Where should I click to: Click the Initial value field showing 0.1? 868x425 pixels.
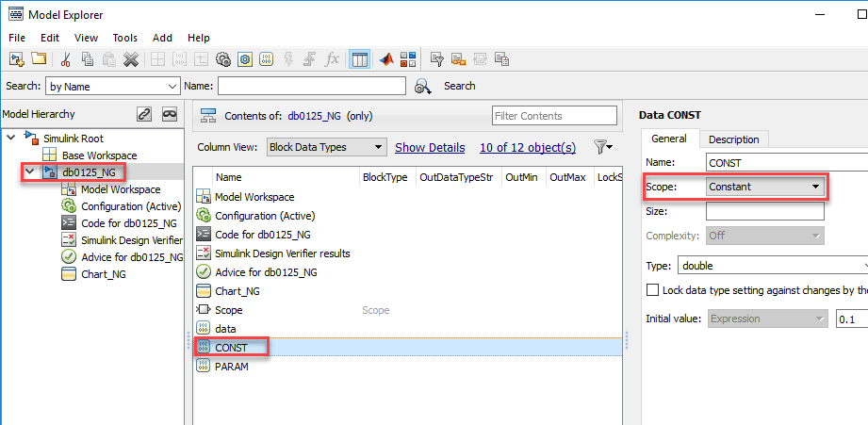tap(851, 319)
